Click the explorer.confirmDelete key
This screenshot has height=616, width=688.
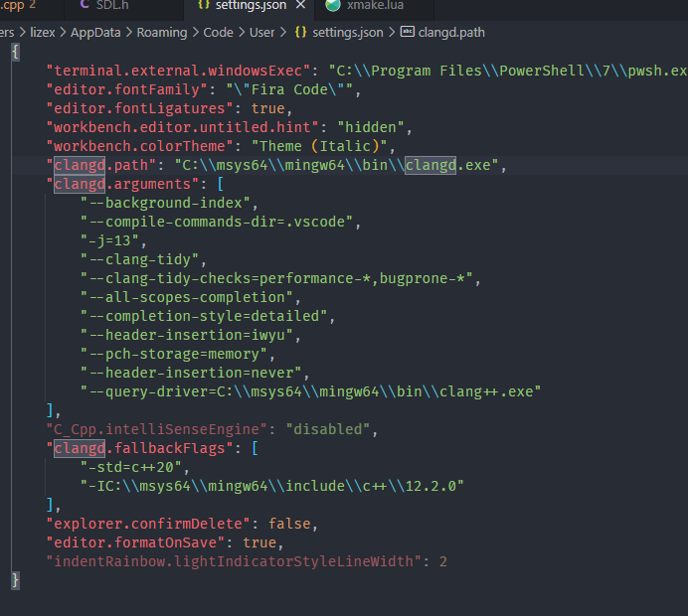tap(148, 523)
